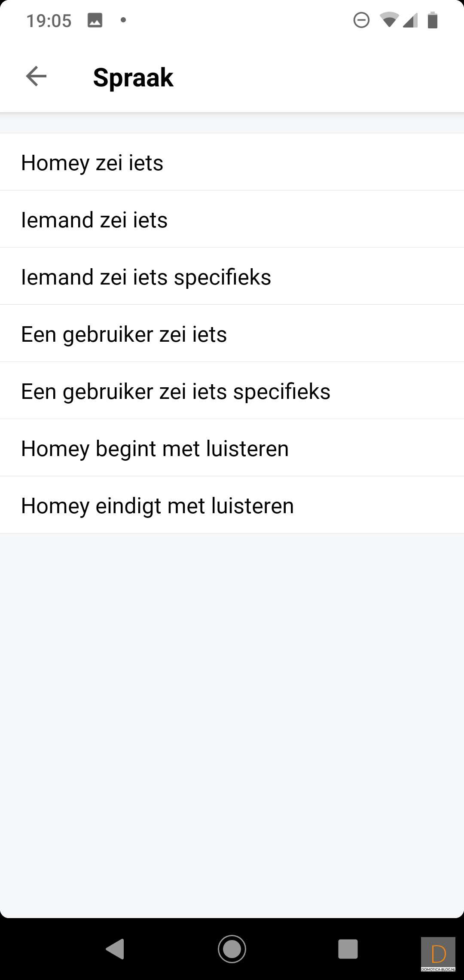The height and width of the screenshot is (980, 464).
Task: Pick "Een gebruiker zei iets specifieks"
Action: pyautogui.click(x=232, y=391)
